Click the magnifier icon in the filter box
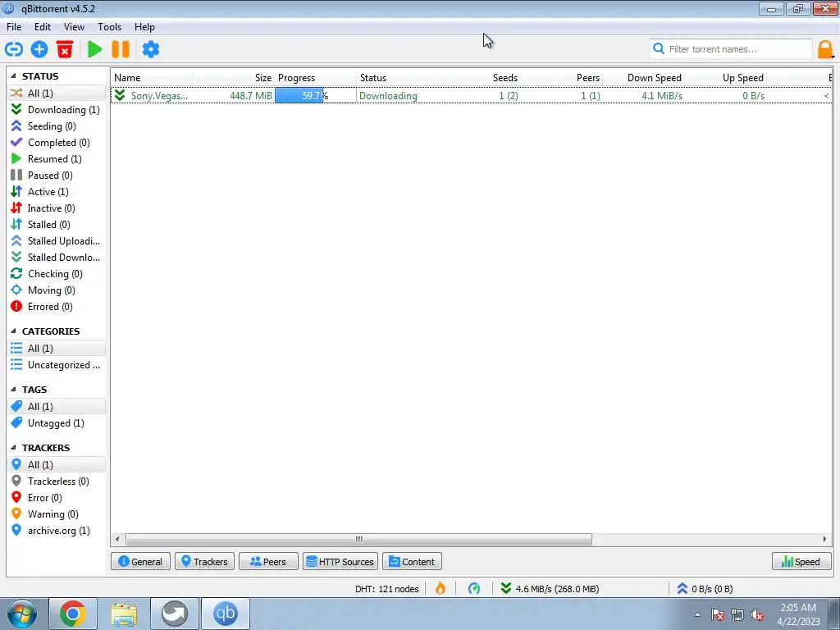The width and height of the screenshot is (840, 630). click(x=659, y=48)
